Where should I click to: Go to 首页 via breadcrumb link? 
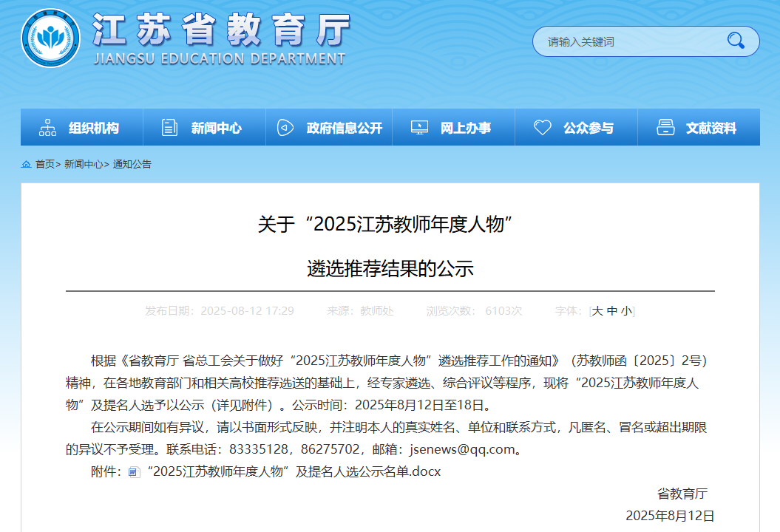[x=45, y=164]
